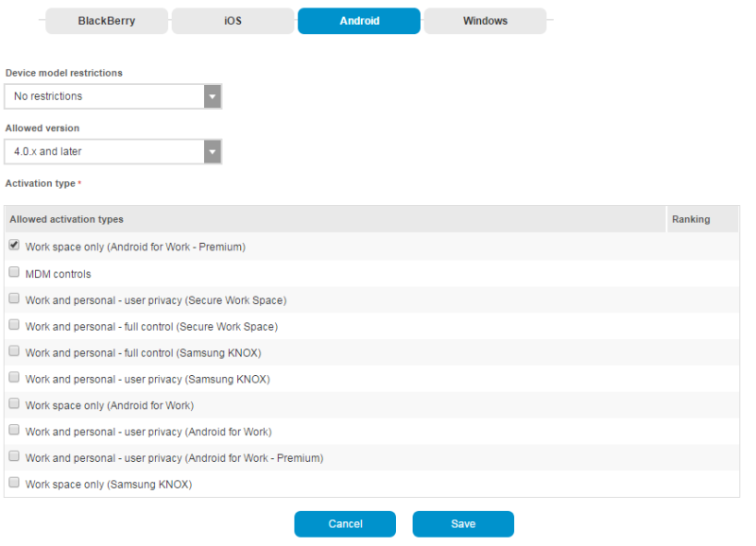
Task: Enable Work space only (Samsung KNOX) checkbox
Action: pyautogui.click(x=14, y=483)
